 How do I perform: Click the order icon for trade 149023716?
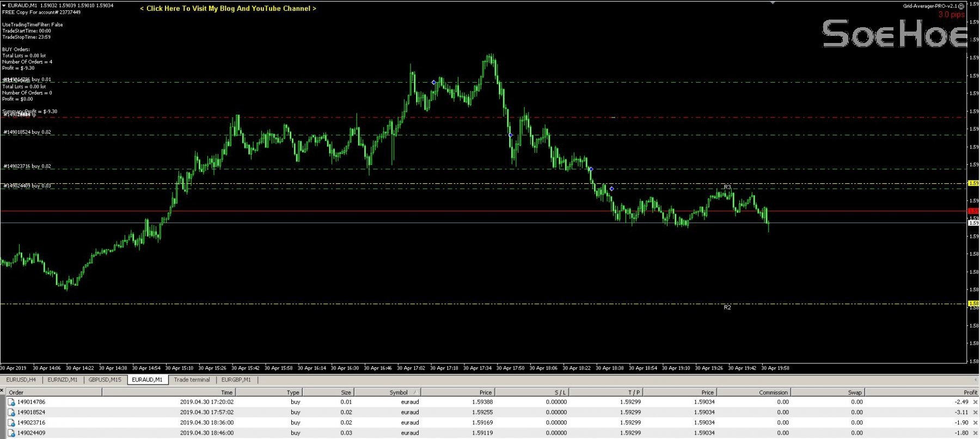[x=11, y=423]
